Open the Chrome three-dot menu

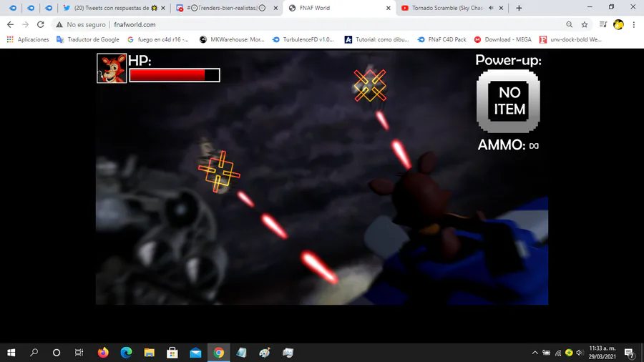click(634, 24)
